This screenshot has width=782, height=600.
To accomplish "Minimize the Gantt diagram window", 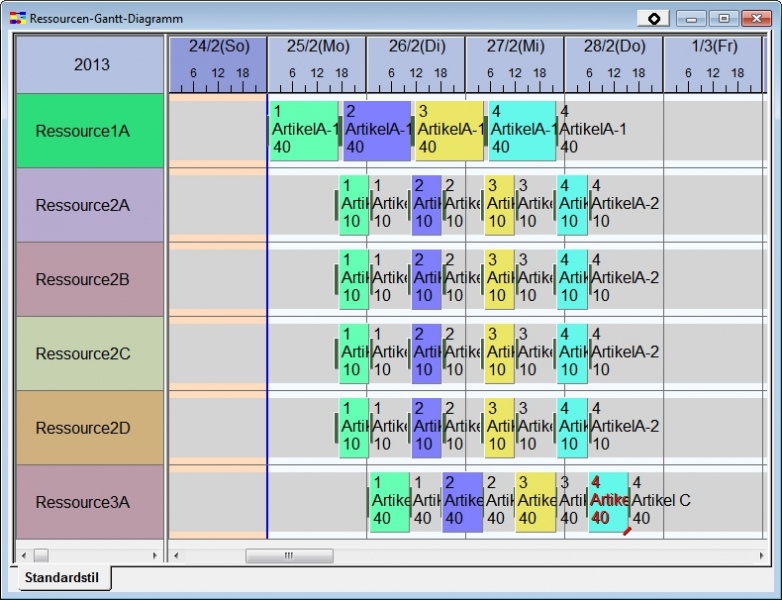I will (x=690, y=18).
